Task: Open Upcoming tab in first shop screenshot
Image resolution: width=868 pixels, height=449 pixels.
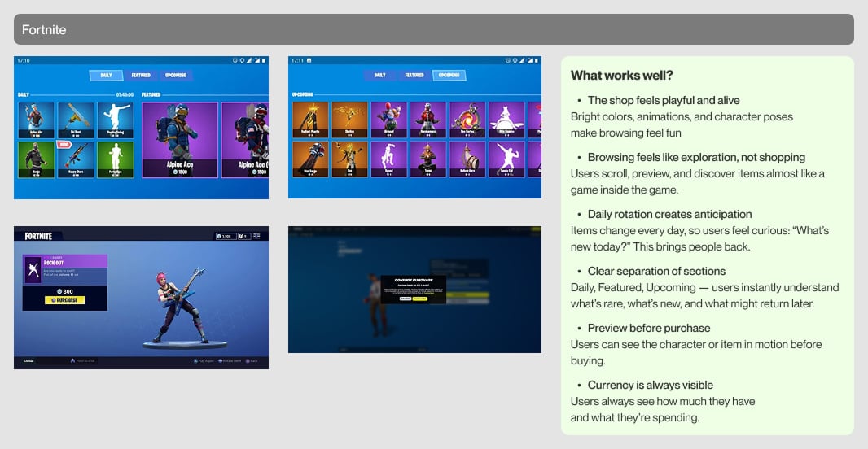Action: click(176, 75)
